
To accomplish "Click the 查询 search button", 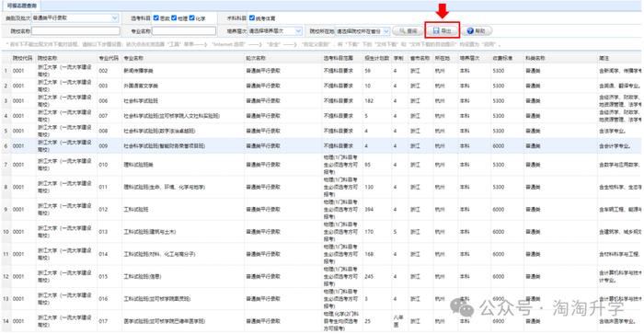I will pos(408,30).
